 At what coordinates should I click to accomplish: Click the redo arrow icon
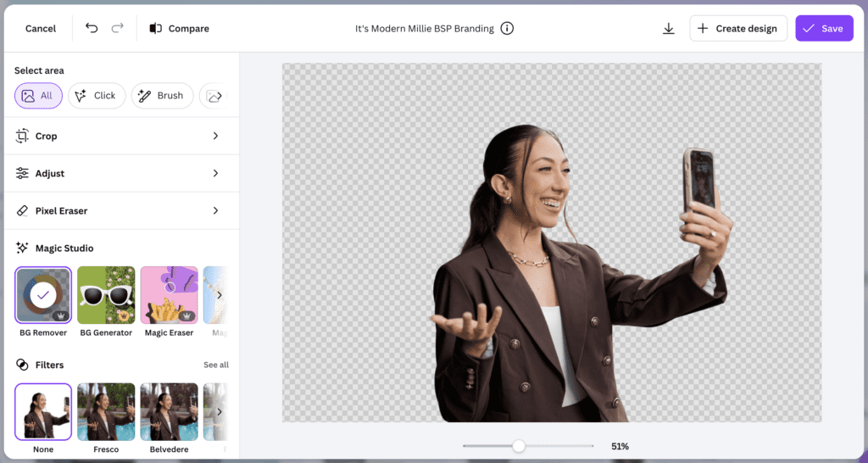point(117,28)
